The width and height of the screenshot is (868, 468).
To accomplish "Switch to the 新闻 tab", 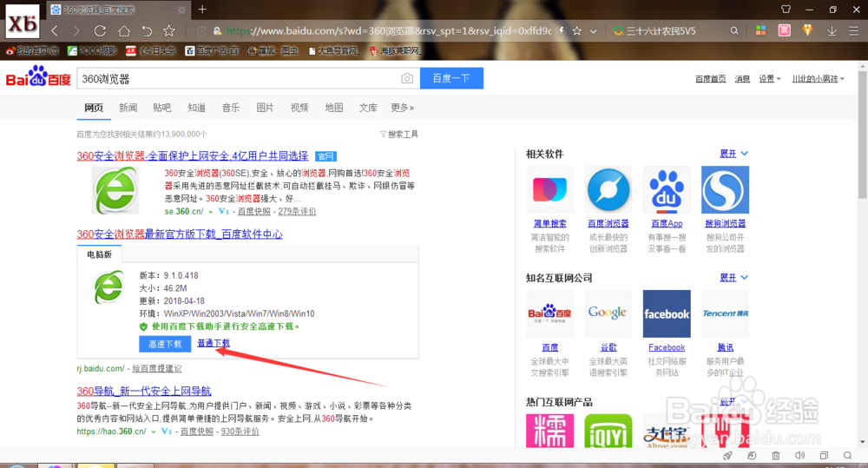I will [128, 108].
